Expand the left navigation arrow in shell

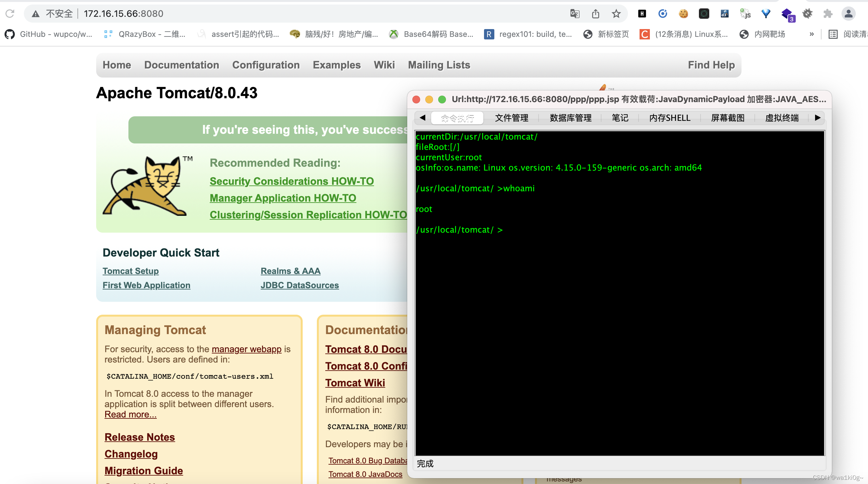coord(421,118)
